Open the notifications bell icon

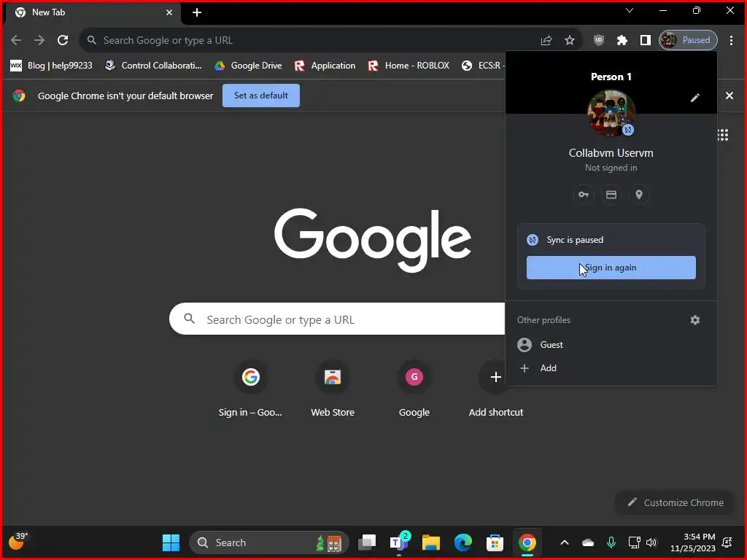(x=727, y=542)
